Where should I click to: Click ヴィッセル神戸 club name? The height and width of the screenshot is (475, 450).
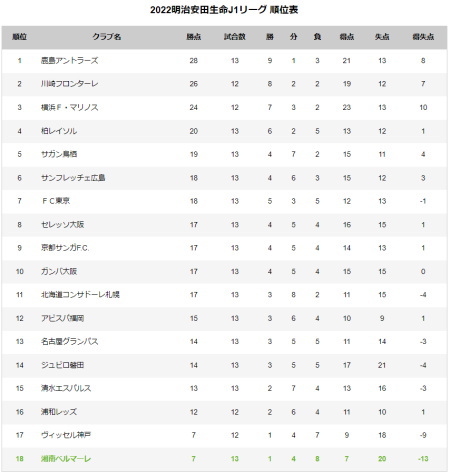(x=66, y=435)
